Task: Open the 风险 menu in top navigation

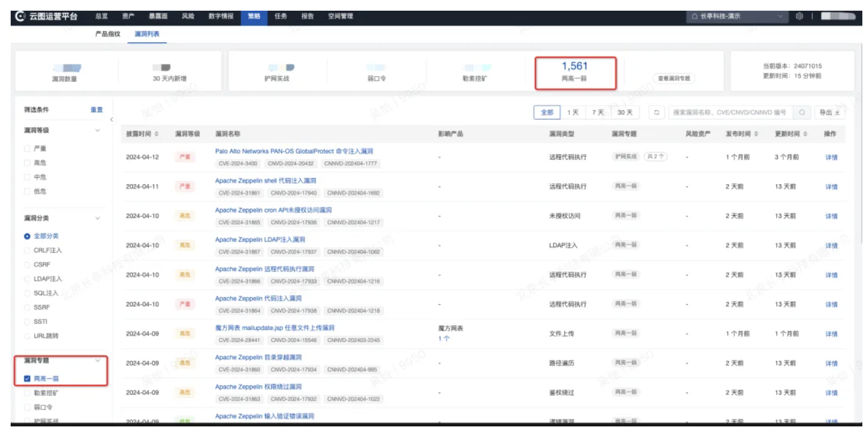Action: point(187,16)
